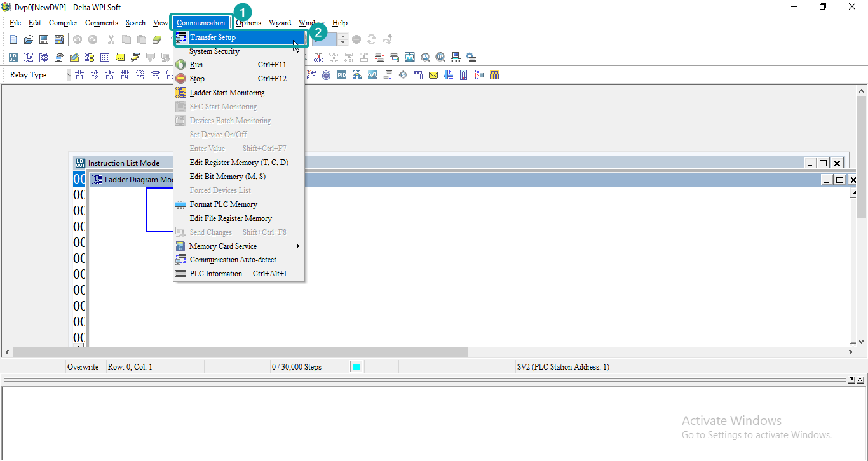Click the Open file icon

[x=28, y=39]
